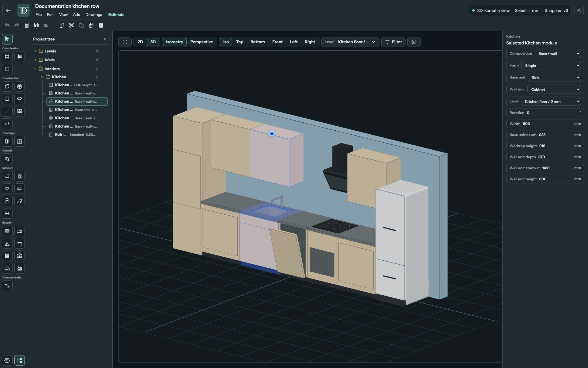
Task: Click the Top view button
Action: [x=240, y=42]
